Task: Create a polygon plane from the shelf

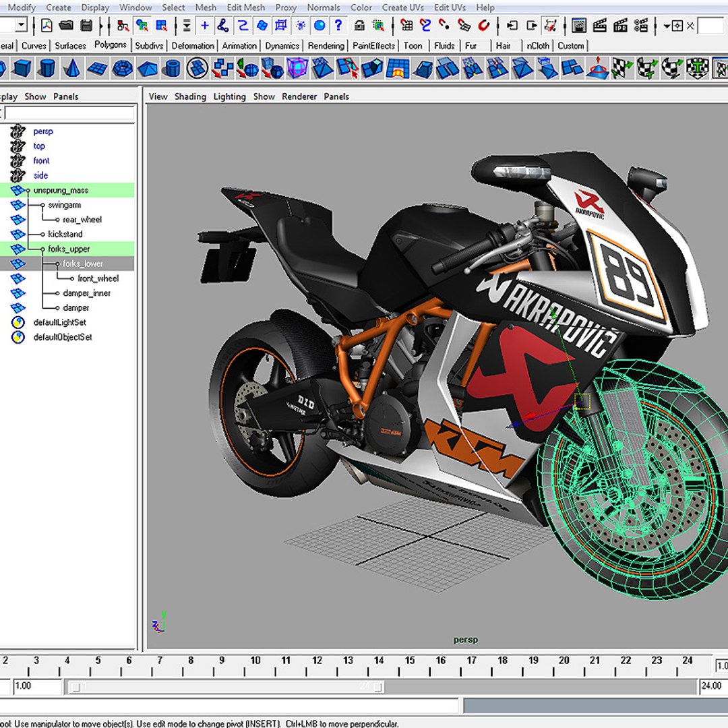Action: [97, 69]
